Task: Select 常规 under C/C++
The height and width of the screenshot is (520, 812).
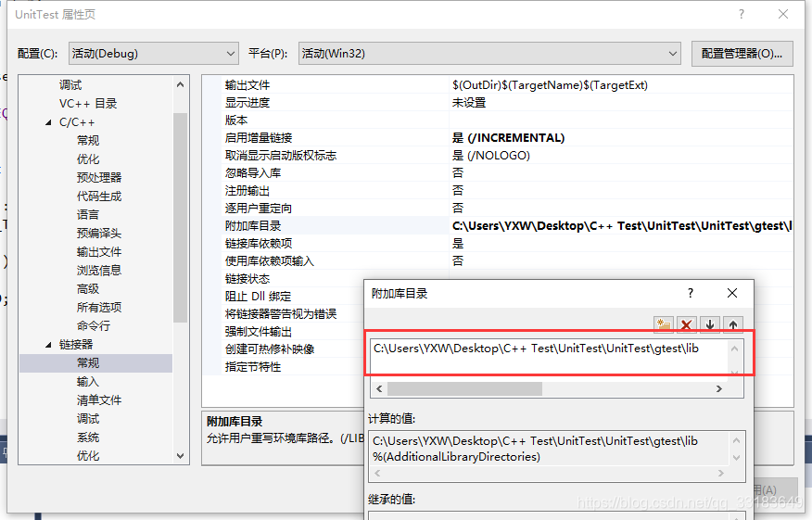Action: [x=88, y=140]
